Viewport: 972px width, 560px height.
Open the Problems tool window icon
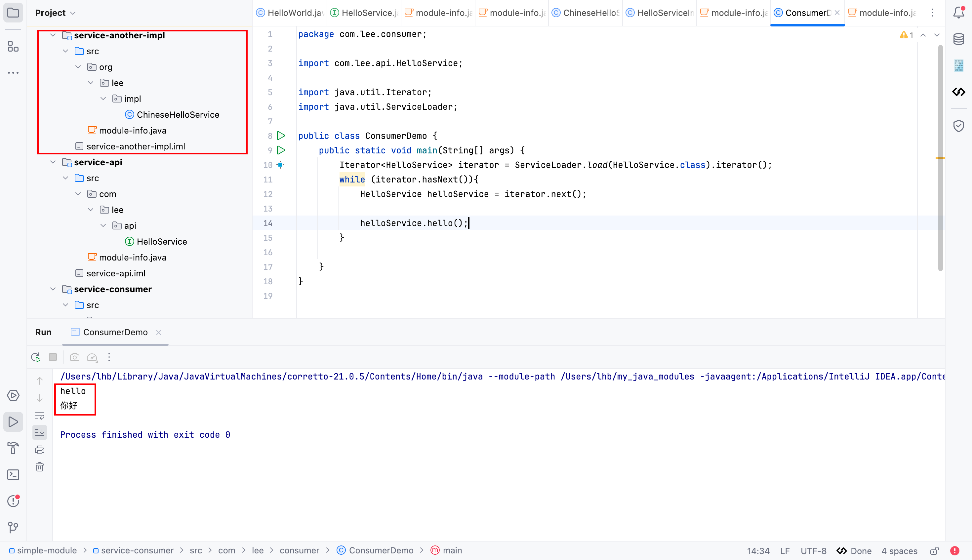13,501
